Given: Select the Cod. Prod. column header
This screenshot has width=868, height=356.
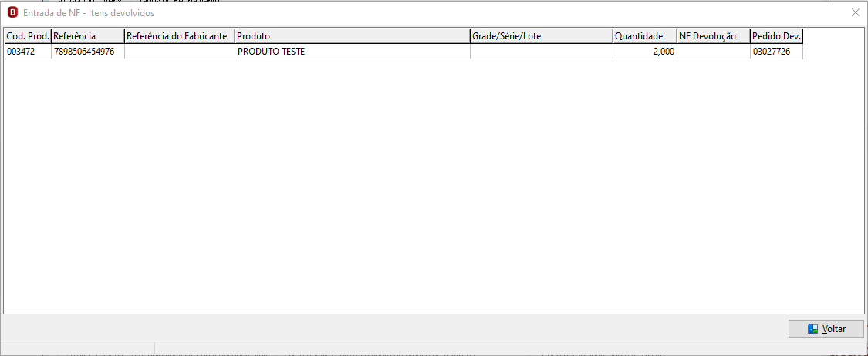Looking at the screenshot, I should [28, 36].
